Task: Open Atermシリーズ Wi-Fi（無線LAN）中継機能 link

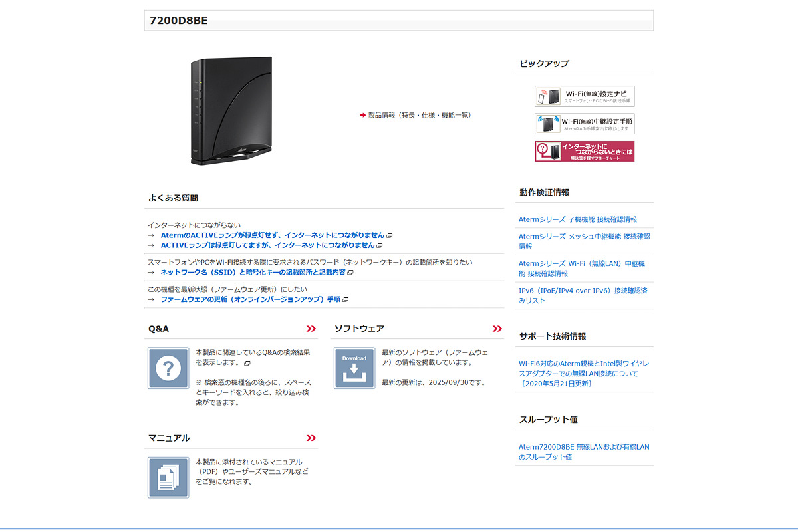Action: click(581, 269)
